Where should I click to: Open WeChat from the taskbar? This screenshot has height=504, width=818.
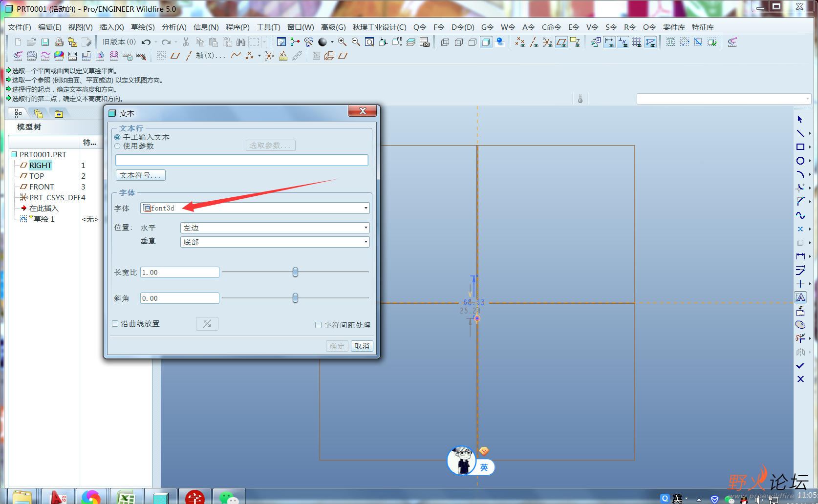click(229, 497)
